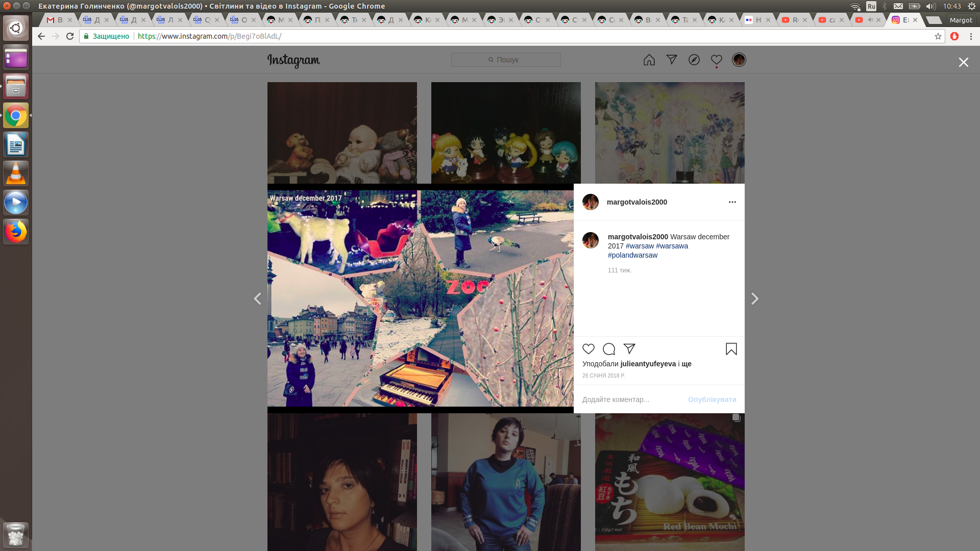980x551 pixels.
Task: Open the Sailor Moon figurines thumbnail
Action: pos(506,133)
